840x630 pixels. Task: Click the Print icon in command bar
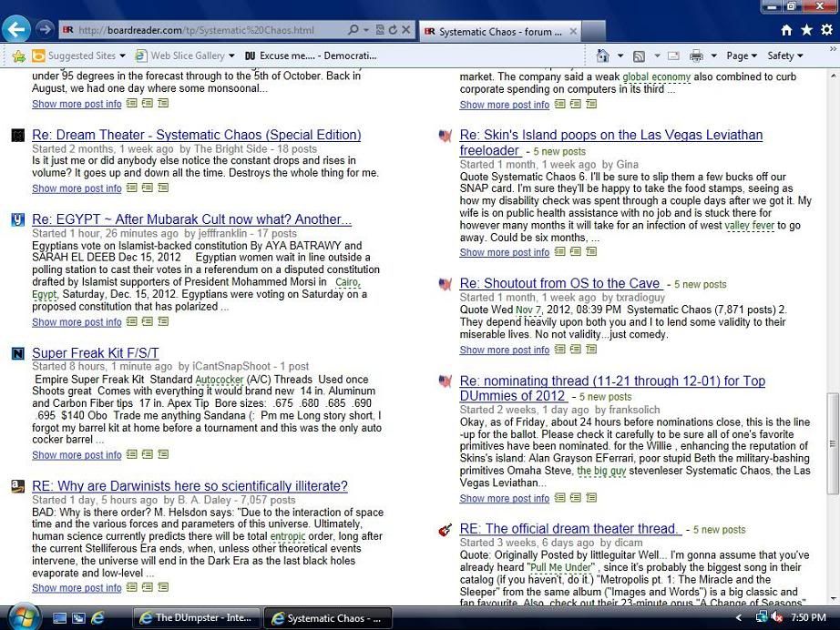pyautogui.click(x=696, y=56)
